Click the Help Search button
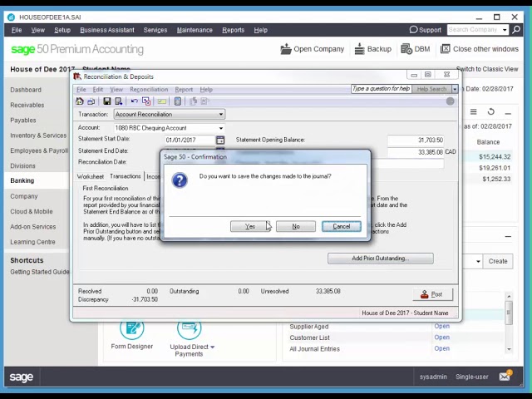The image size is (532, 399). coord(431,89)
